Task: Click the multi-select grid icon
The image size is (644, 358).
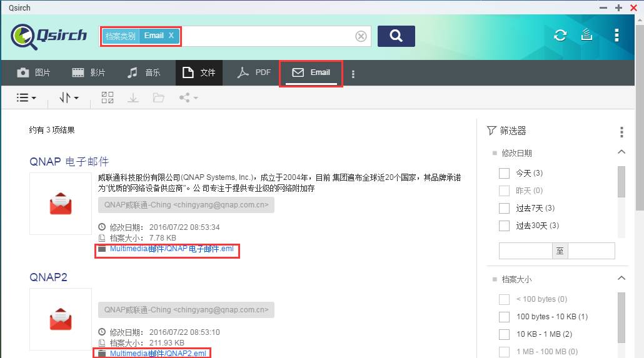Action: click(107, 97)
